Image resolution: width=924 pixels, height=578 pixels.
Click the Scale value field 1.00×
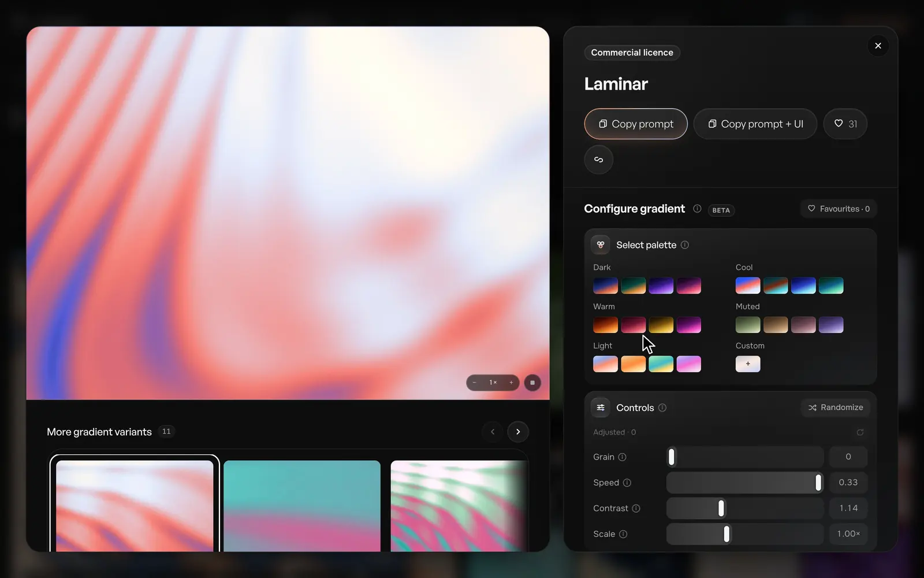(848, 534)
